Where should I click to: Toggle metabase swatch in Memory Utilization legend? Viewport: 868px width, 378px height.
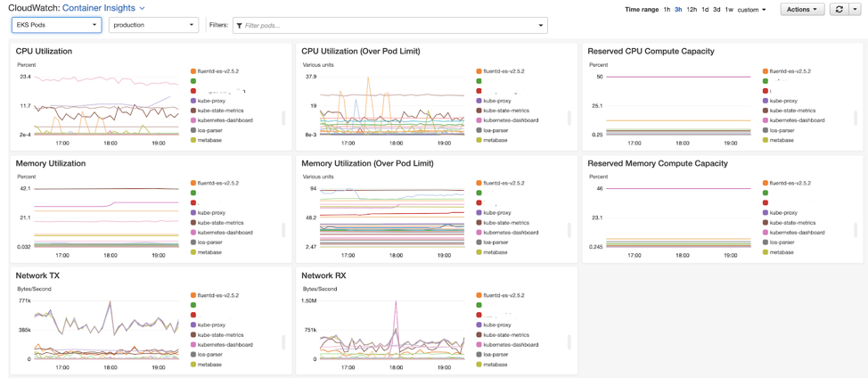(x=192, y=251)
